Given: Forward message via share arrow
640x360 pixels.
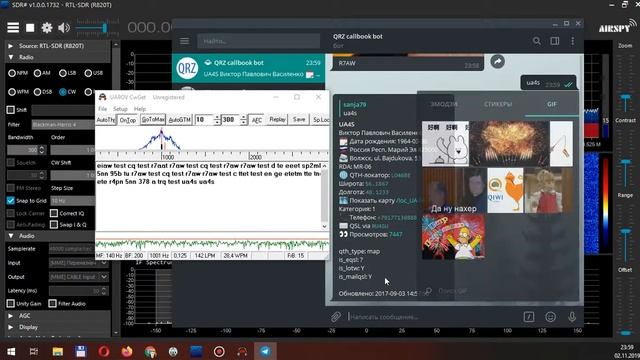Looking at the screenshot, I should [x=498, y=62].
